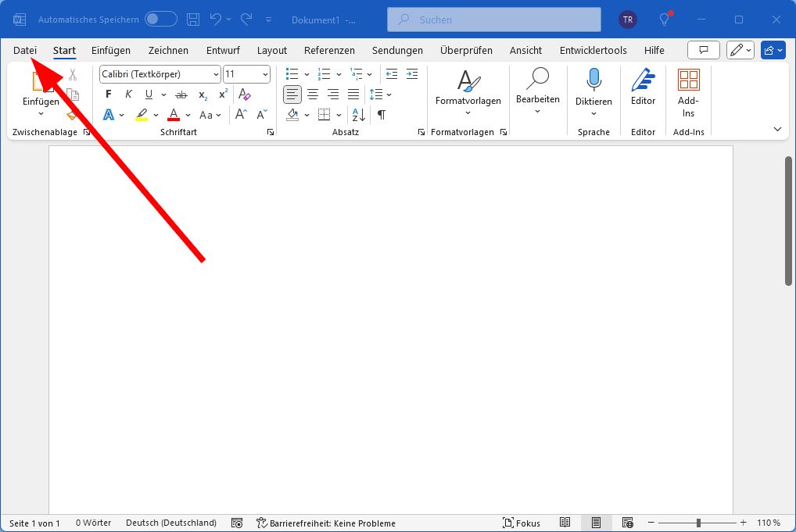Launch the Editor from the ribbon
The image size is (796, 532).
tap(642, 86)
